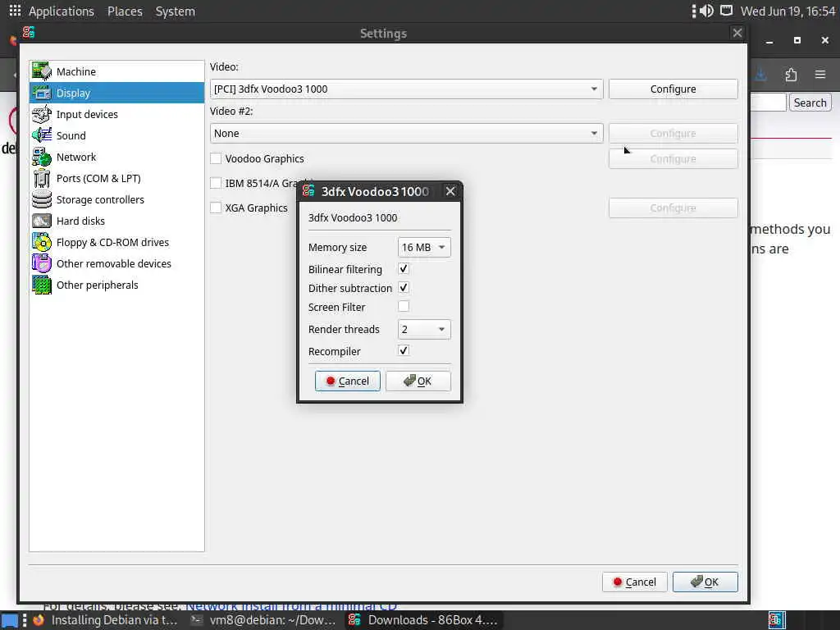This screenshot has height=630, width=840.
Task: Open the Memory size dropdown
Action: [x=424, y=248]
